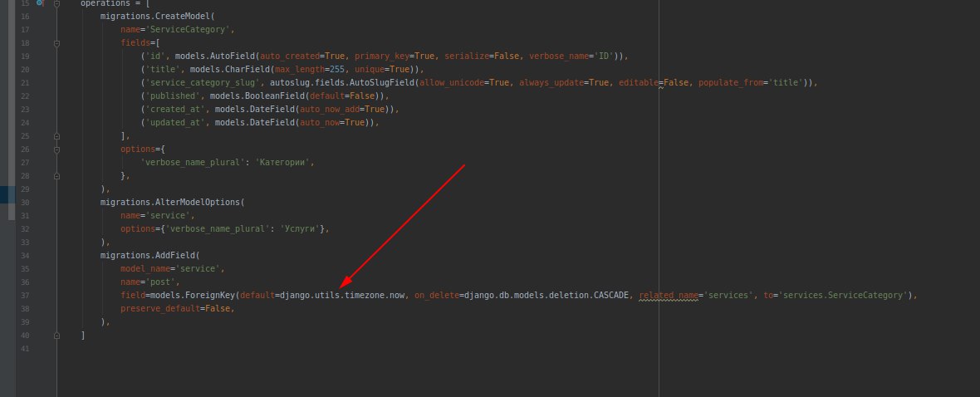Collapse the options dict fold on line 26
Image resolution: width=980 pixels, height=397 pixels.
pyautogui.click(x=56, y=149)
